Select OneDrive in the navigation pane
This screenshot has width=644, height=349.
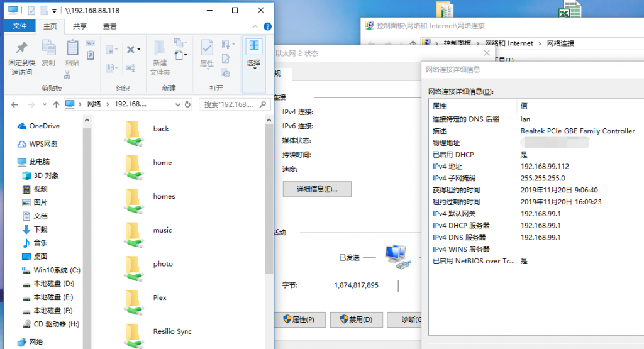(x=38, y=126)
